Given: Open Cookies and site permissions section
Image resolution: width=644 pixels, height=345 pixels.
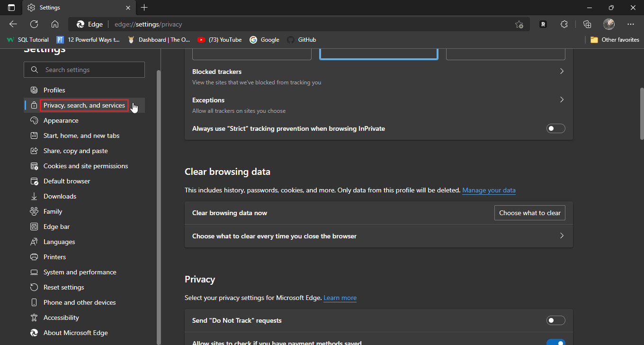Looking at the screenshot, I should tap(85, 166).
